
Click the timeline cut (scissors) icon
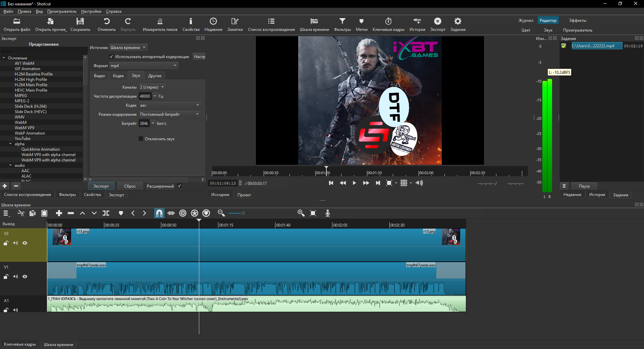(x=21, y=213)
